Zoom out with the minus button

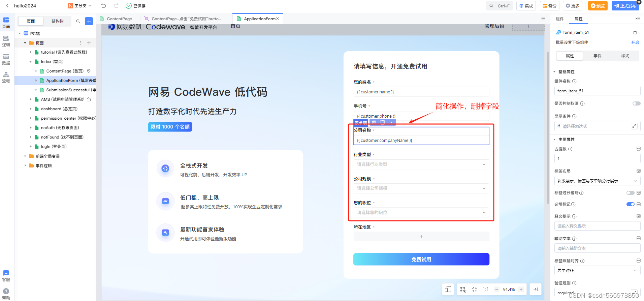(496, 289)
